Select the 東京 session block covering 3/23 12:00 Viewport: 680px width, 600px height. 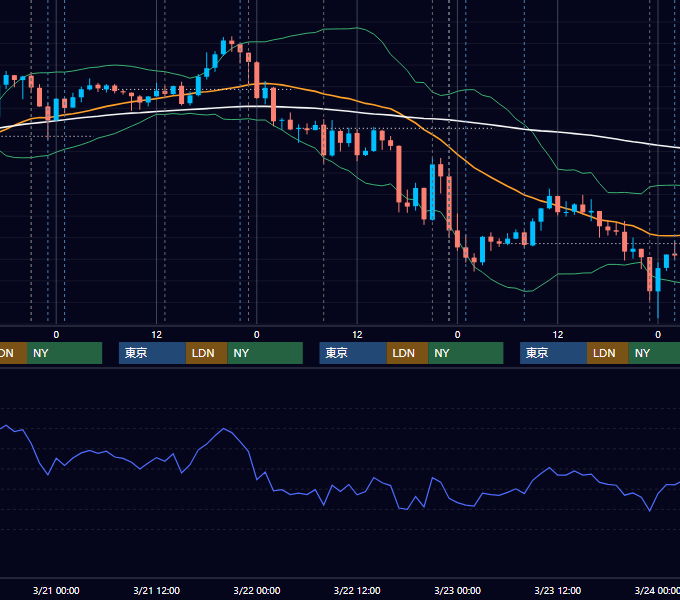(553, 353)
